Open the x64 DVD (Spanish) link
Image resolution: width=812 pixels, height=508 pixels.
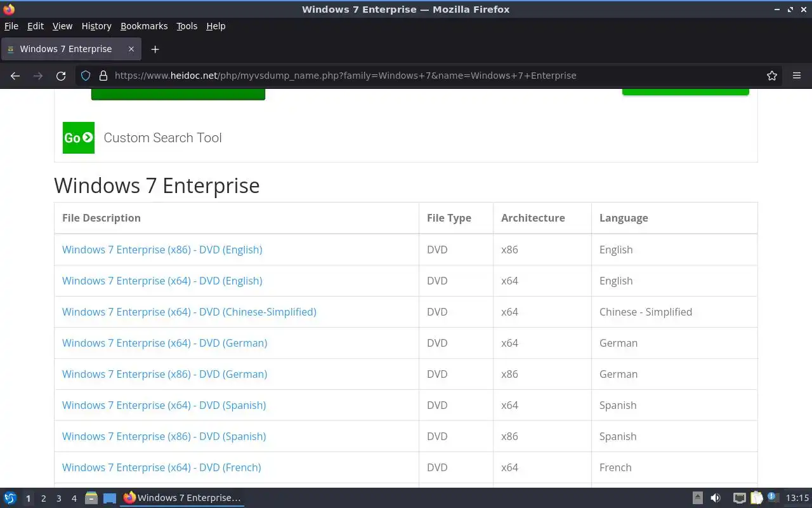[x=164, y=405]
